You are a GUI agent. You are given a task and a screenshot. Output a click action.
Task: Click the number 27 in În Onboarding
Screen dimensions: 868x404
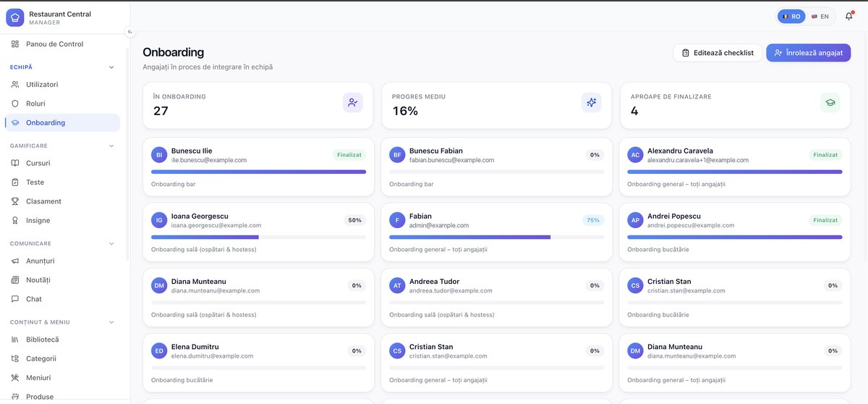click(x=161, y=111)
